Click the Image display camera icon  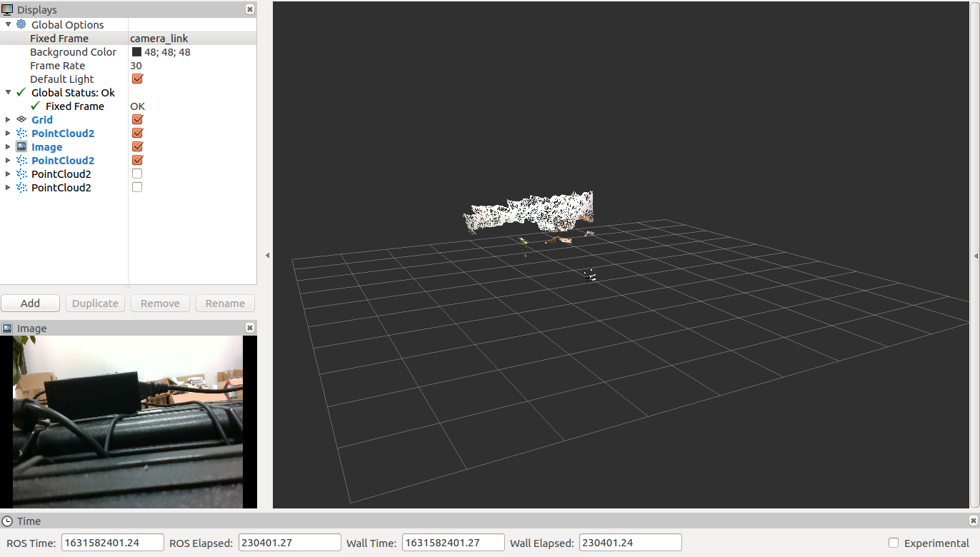click(x=21, y=146)
